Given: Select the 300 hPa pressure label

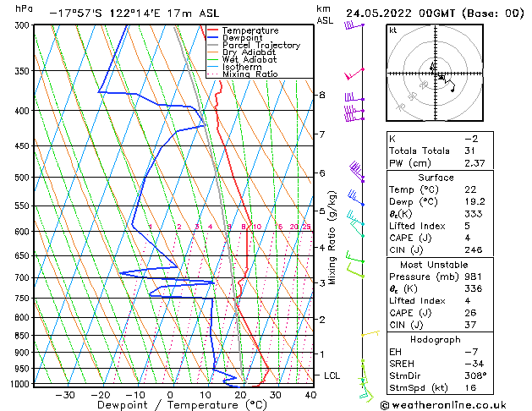Looking at the screenshot, I should 24,25.
